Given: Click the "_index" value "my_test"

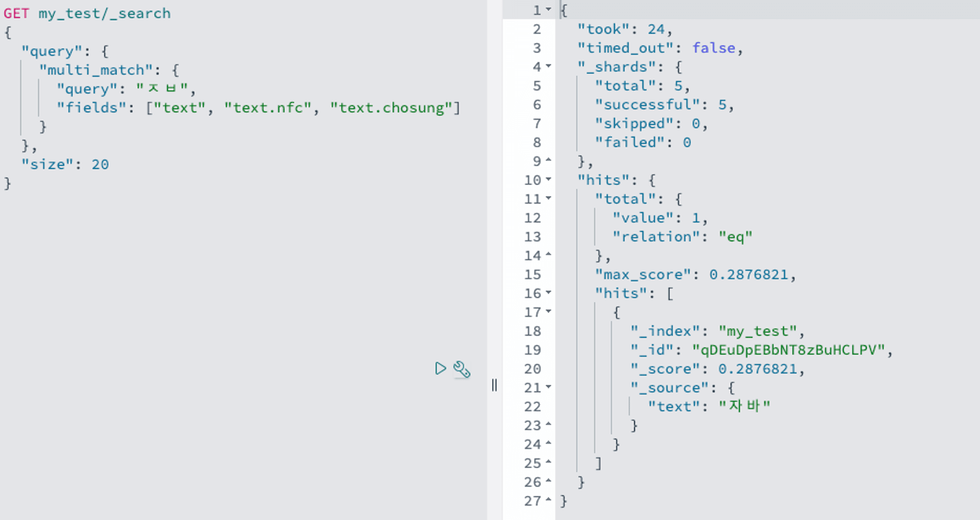Looking at the screenshot, I should click(x=758, y=331).
